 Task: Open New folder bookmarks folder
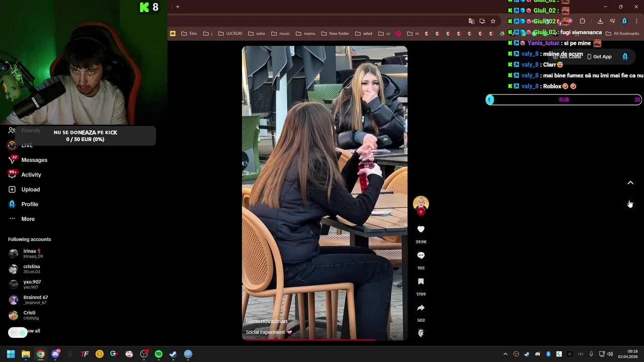(335, 34)
